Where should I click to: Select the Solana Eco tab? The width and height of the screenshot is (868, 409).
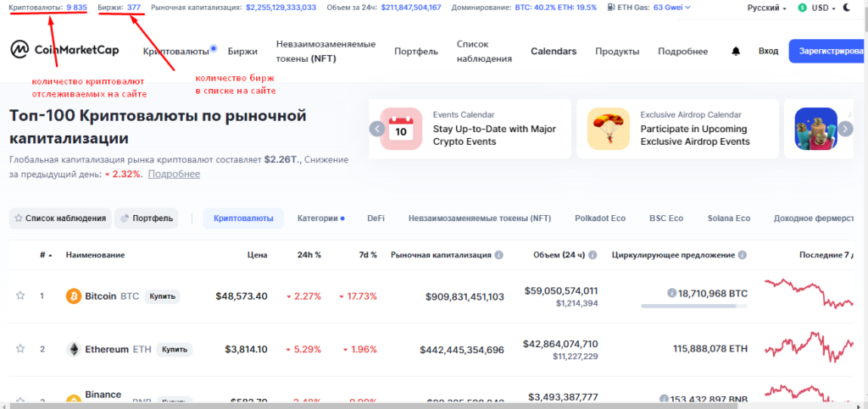tap(728, 218)
